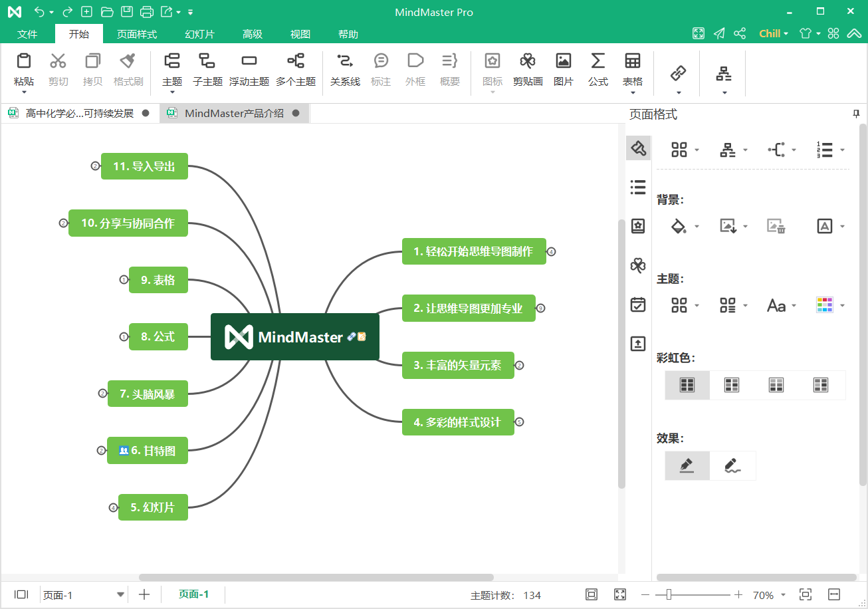Select the hand-drawn sketch effect pen
This screenshot has height=609, width=868.
point(732,465)
